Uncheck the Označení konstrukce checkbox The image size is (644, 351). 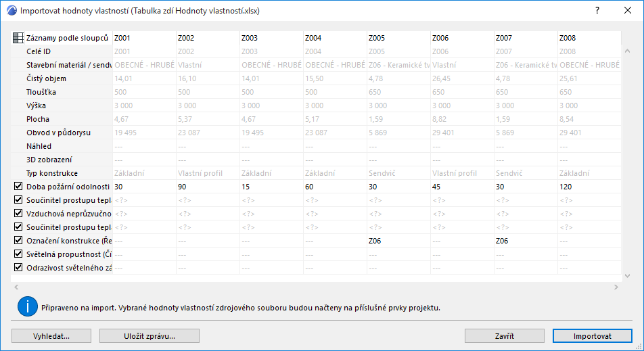[x=18, y=241]
